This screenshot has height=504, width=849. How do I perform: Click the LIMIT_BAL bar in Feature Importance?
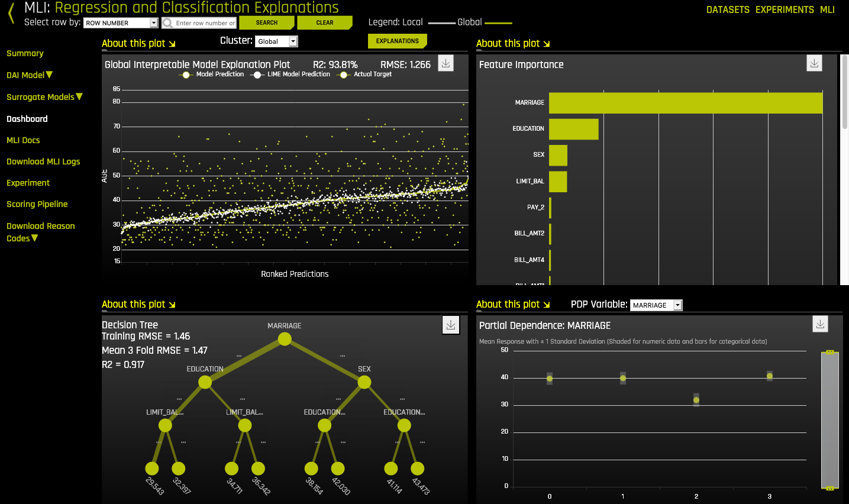[x=558, y=182]
